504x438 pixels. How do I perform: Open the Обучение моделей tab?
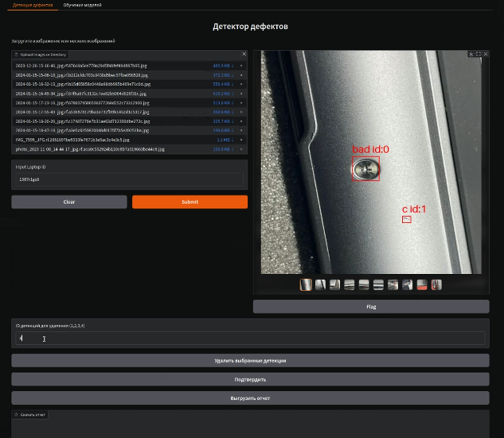pyautogui.click(x=82, y=5)
